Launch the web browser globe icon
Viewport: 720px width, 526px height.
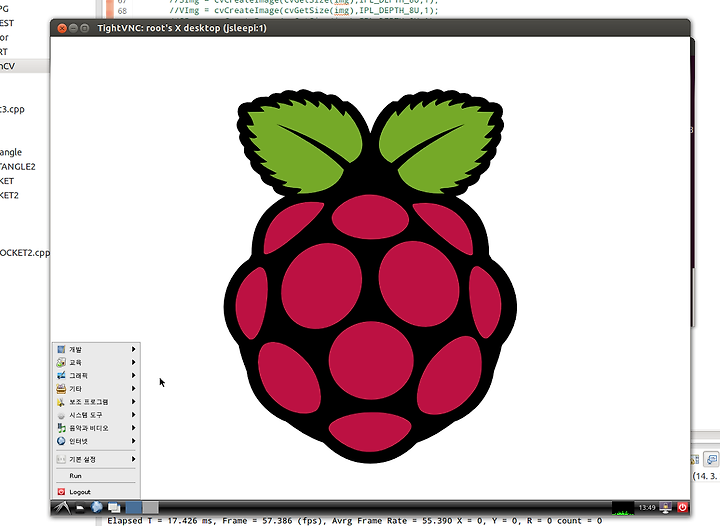(x=97, y=507)
